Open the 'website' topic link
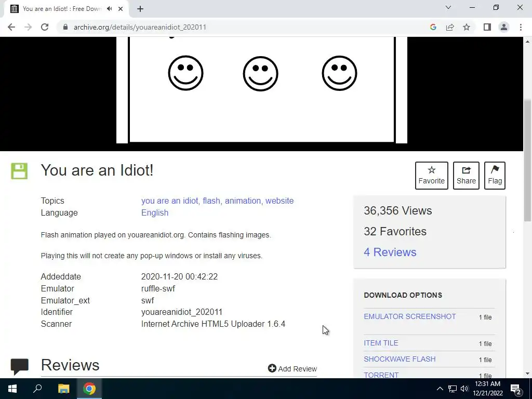 pos(280,201)
